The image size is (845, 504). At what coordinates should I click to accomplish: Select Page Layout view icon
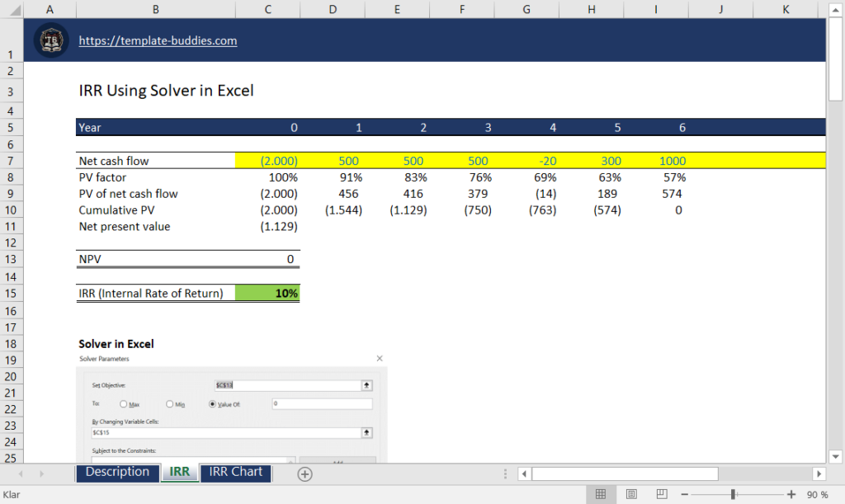[x=631, y=493]
